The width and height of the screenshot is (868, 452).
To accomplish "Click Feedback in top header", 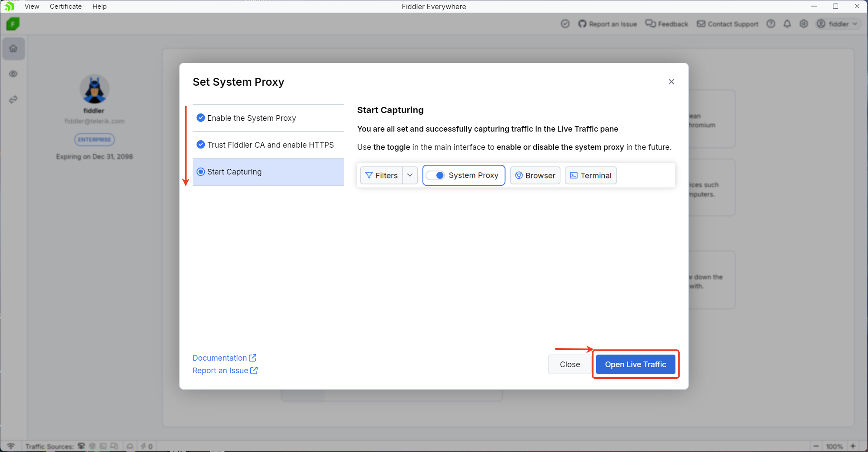I will click(667, 24).
